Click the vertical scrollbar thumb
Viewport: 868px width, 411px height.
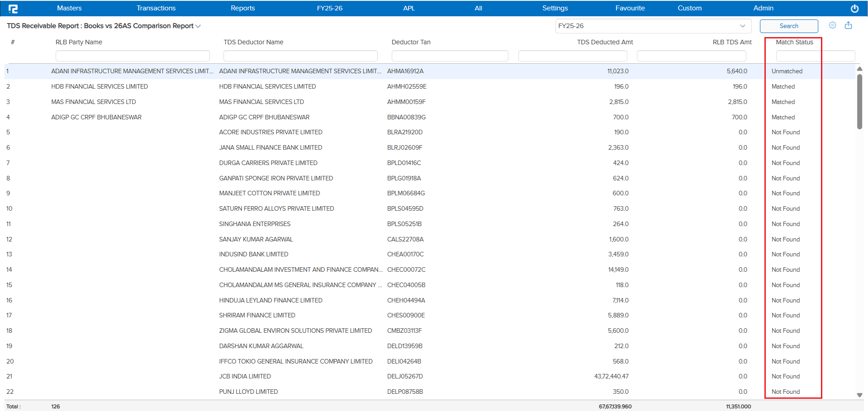coord(859,101)
